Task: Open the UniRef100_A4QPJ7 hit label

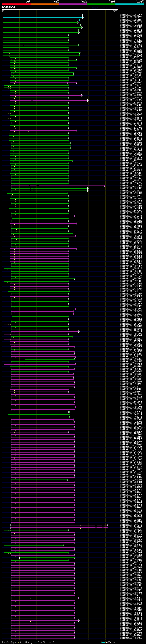Action: [131, 22]
